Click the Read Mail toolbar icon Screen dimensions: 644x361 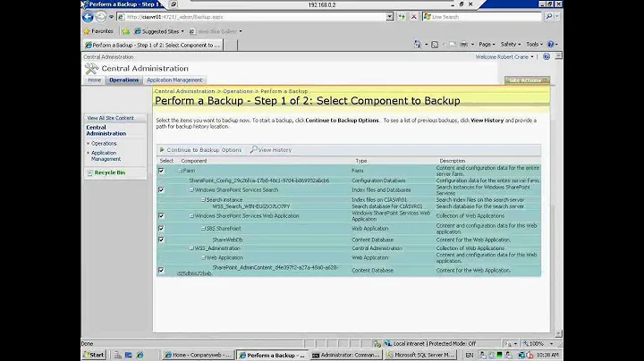453,45
